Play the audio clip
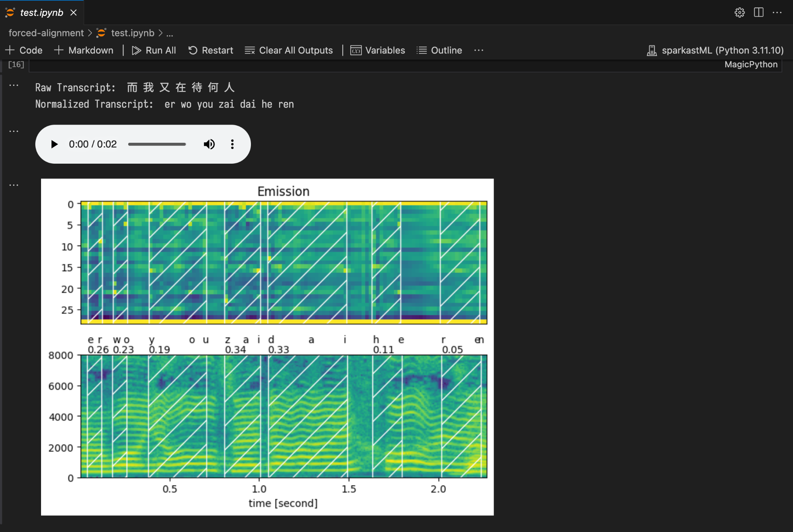The image size is (793, 532). pyautogui.click(x=54, y=144)
